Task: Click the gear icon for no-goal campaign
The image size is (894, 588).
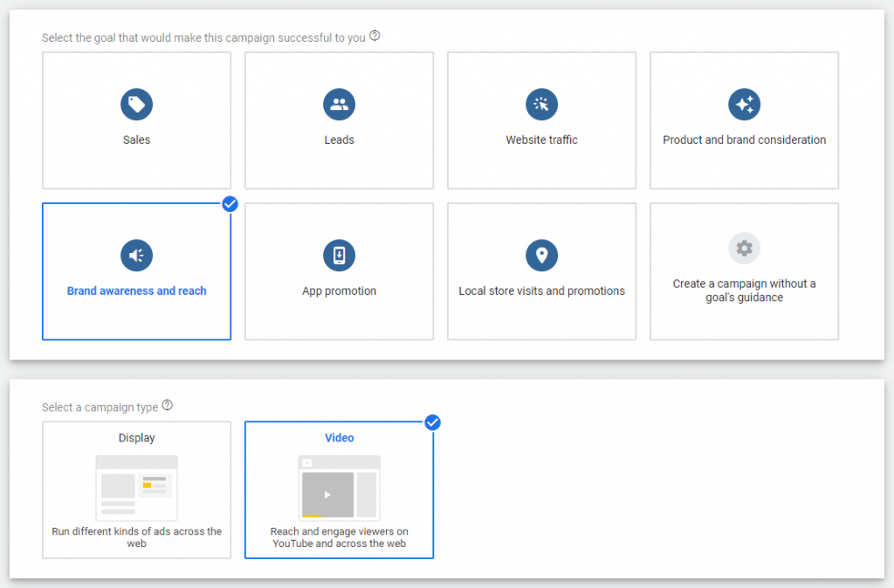Action: [x=744, y=249]
